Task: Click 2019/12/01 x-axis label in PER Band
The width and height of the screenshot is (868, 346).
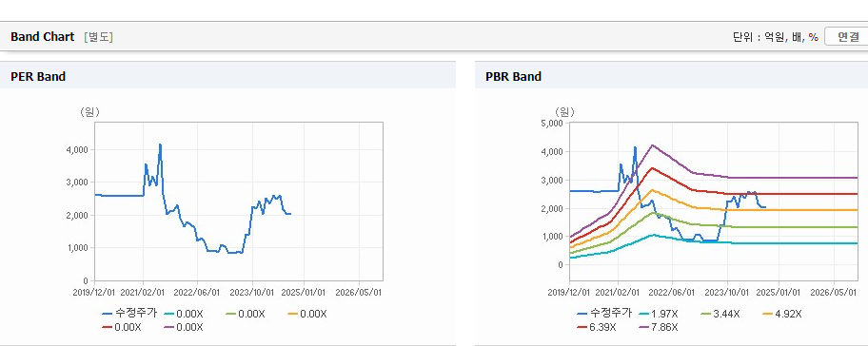Action: 93,292
